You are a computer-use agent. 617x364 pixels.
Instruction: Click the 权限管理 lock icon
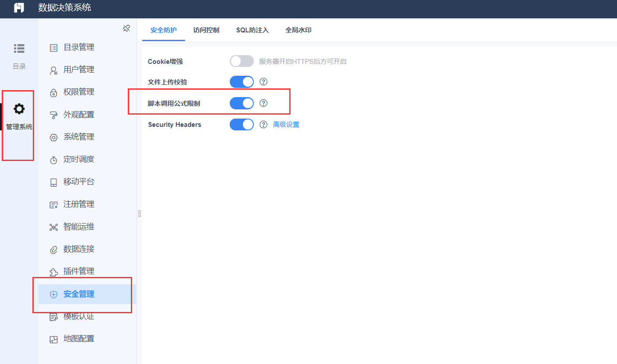[54, 92]
